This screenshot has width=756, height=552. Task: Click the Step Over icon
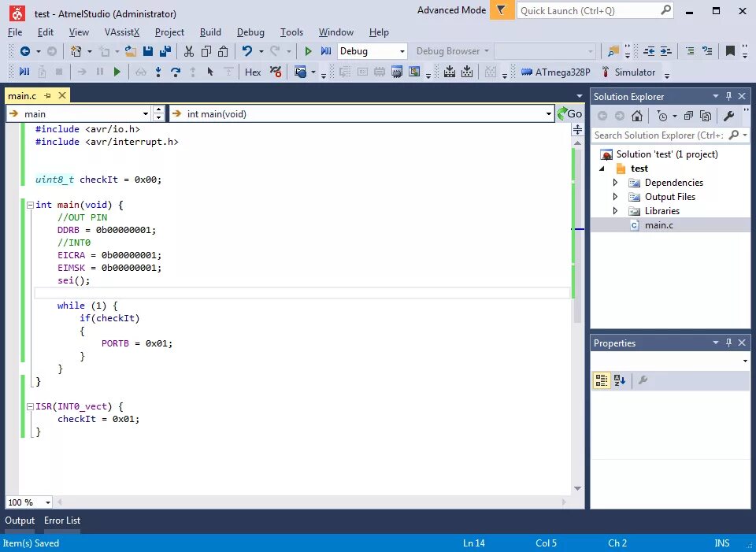pyautogui.click(x=176, y=72)
